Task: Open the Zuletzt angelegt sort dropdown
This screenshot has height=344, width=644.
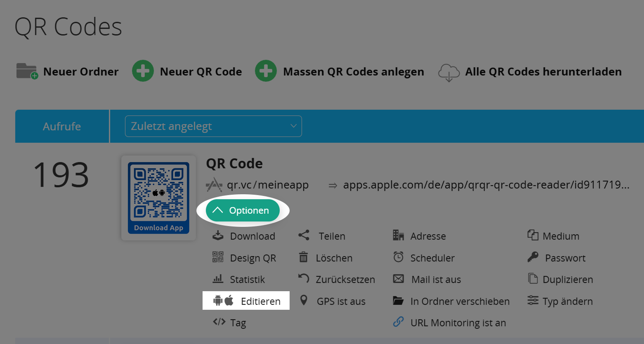Action: pos(213,126)
